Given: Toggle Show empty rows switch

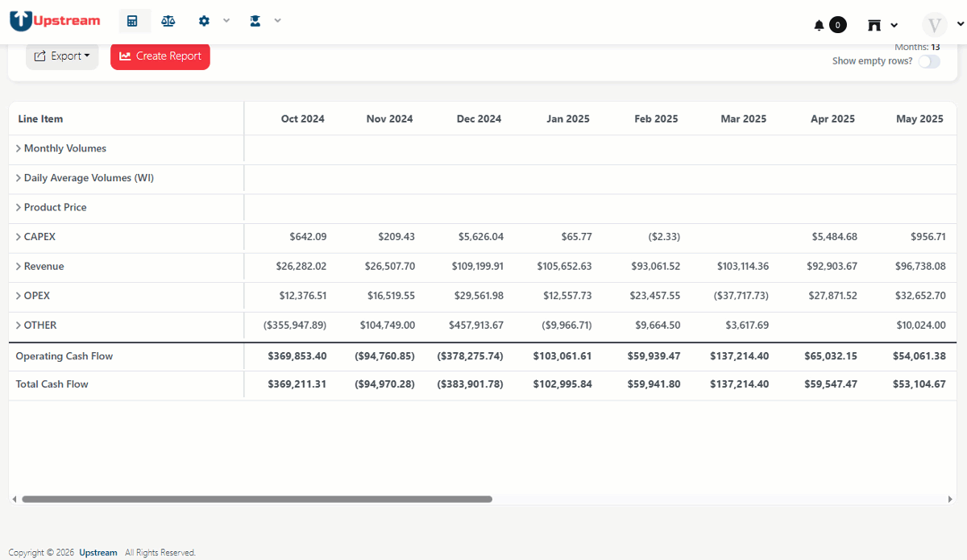Looking at the screenshot, I should click(x=928, y=61).
